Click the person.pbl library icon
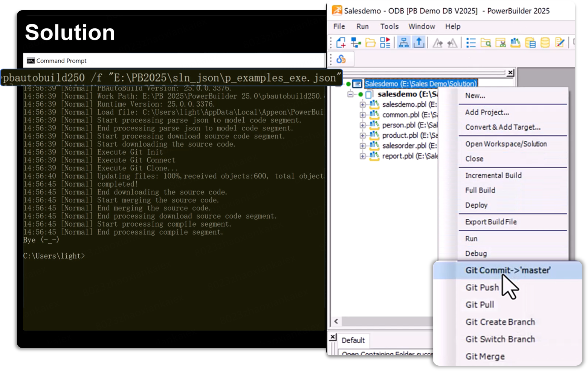The height and width of the screenshot is (371, 588). click(x=374, y=125)
